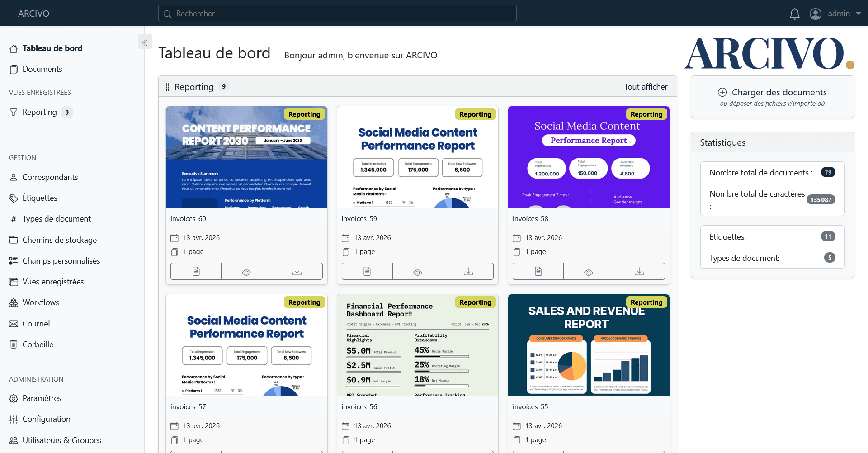Open Corbeille trash
The width and height of the screenshot is (868, 453).
pos(31,344)
